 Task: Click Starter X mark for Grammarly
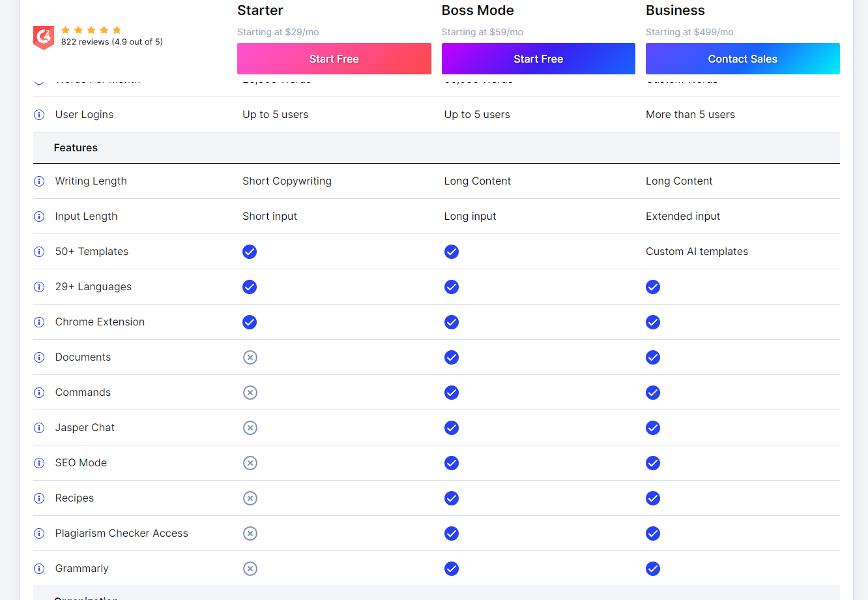click(x=250, y=569)
